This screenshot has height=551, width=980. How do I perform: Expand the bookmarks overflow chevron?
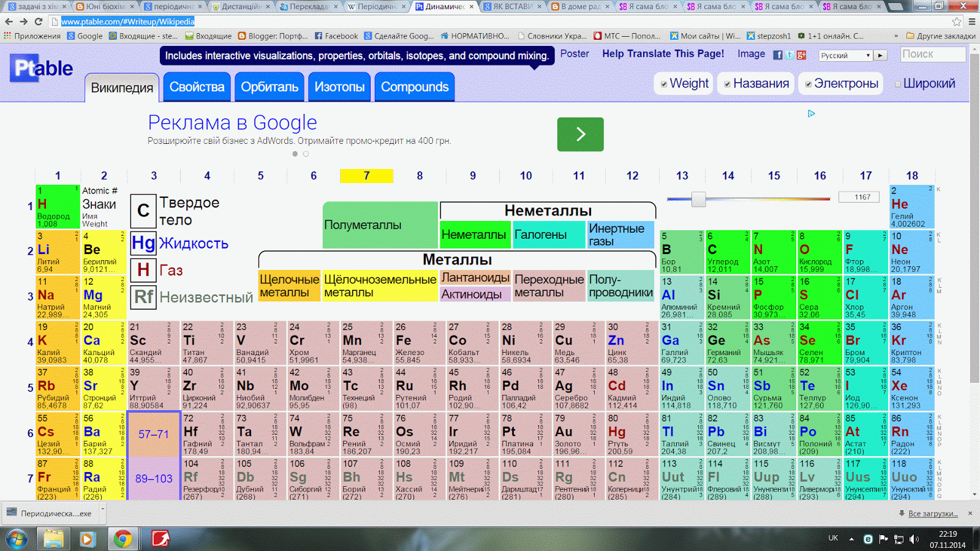896,36
